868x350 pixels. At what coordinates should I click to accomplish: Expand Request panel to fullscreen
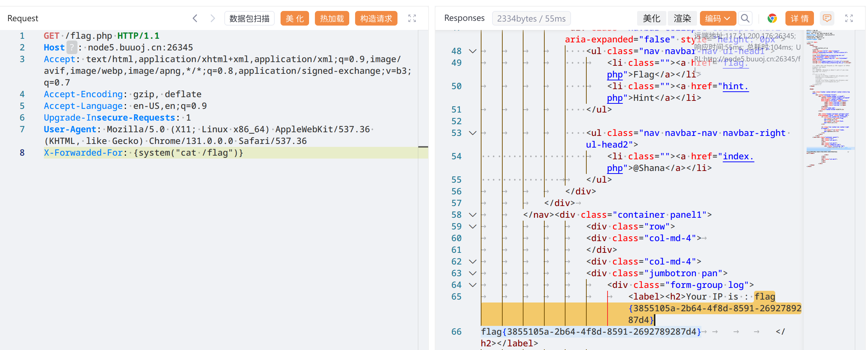(x=412, y=18)
